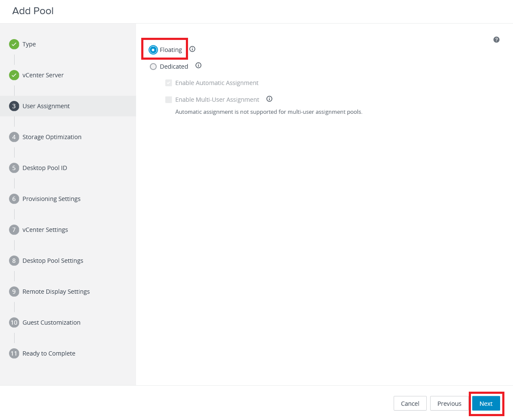Click green checkmark icon for vCenter Server
513x420 pixels.
click(14, 75)
